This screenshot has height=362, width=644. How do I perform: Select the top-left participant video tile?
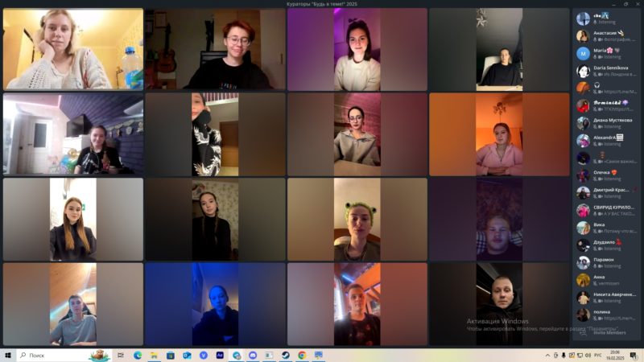point(73,49)
